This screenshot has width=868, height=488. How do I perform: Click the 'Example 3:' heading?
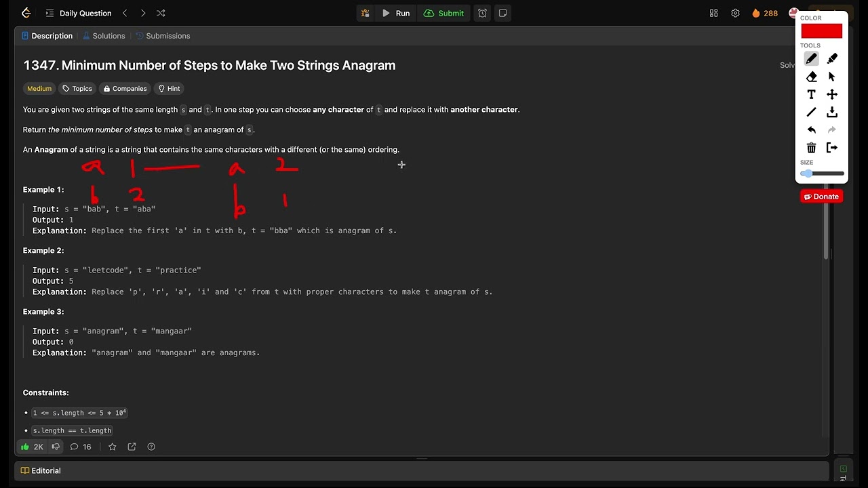tap(43, 312)
